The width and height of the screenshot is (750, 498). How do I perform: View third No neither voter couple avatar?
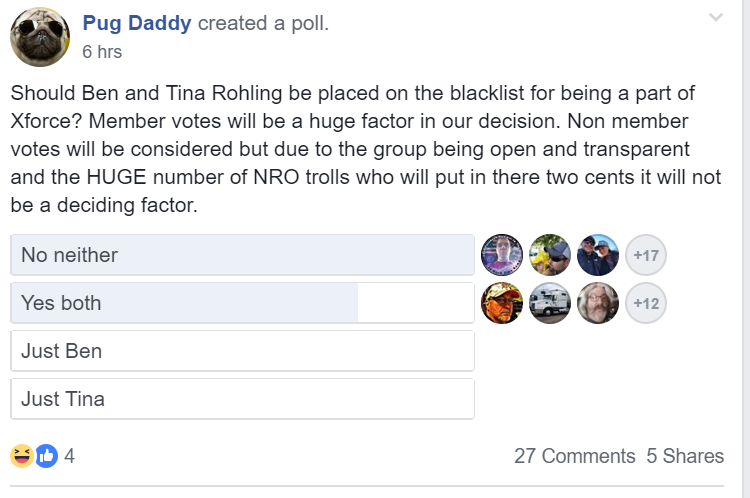tap(598, 255)
